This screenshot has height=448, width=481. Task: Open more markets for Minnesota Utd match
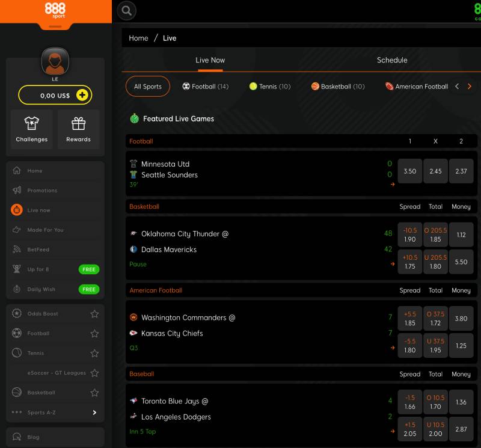pos(393,185)
